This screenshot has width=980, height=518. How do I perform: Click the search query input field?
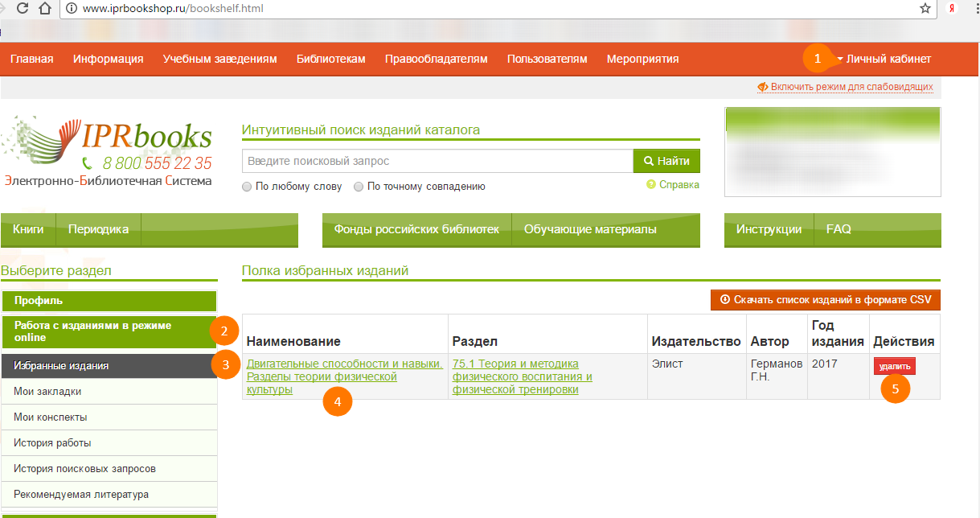click(x=437, y=161)
